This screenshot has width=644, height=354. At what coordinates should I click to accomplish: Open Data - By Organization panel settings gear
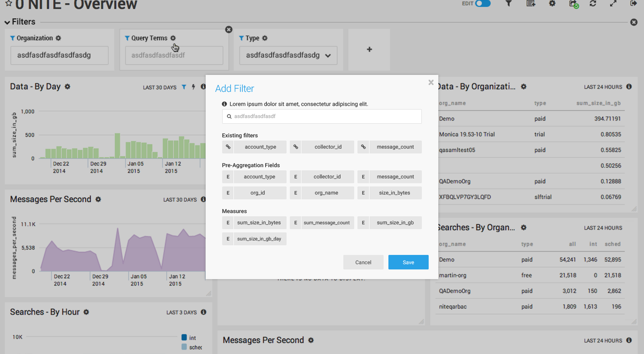[x=524, y=87]
